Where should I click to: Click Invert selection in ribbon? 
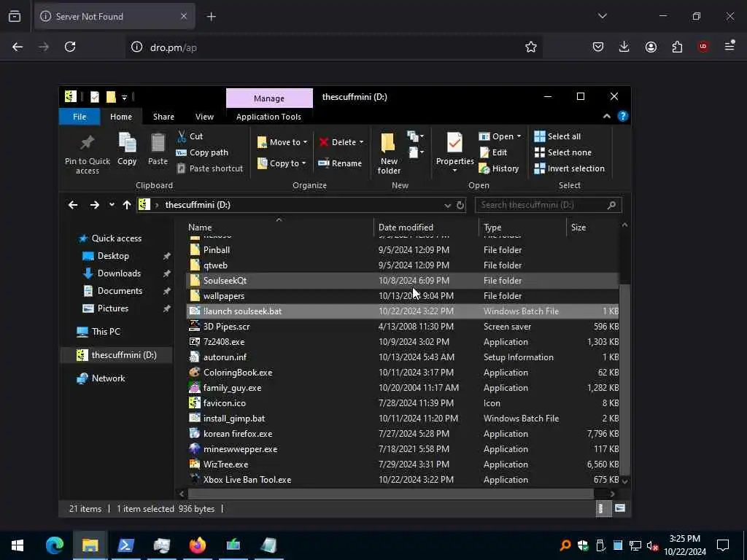pyautogui.click(x=570, y=168)
